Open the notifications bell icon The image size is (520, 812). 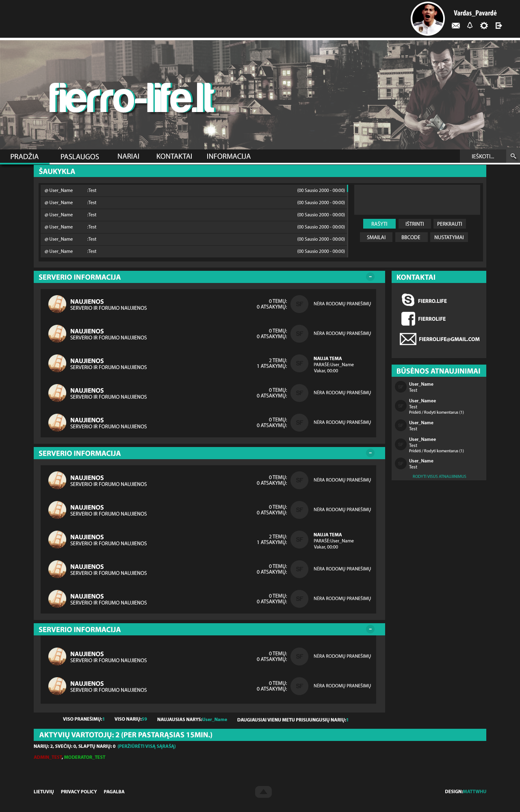point(470,26)
